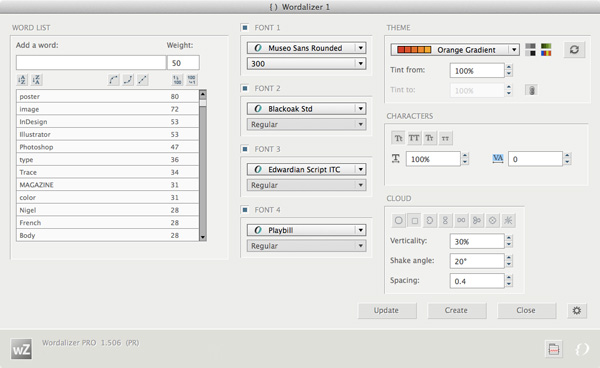The width and height of the screenshot is (600, 368).
Task: Choose the multicolor theme swatch grid
Action: 546,50
